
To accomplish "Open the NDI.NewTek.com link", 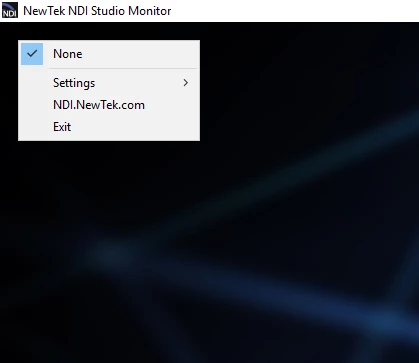I will coord(109,105).
